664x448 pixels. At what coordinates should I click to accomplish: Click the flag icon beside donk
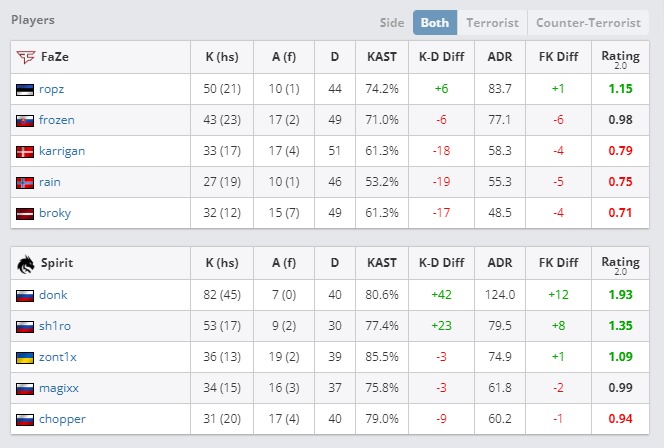pyautogui.click(x=25, y=295)
